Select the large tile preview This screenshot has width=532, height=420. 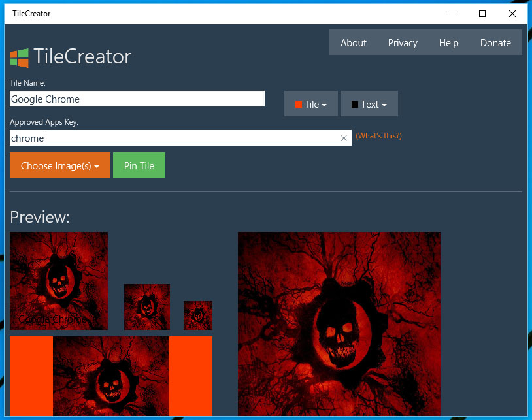(x=339, y=324)
